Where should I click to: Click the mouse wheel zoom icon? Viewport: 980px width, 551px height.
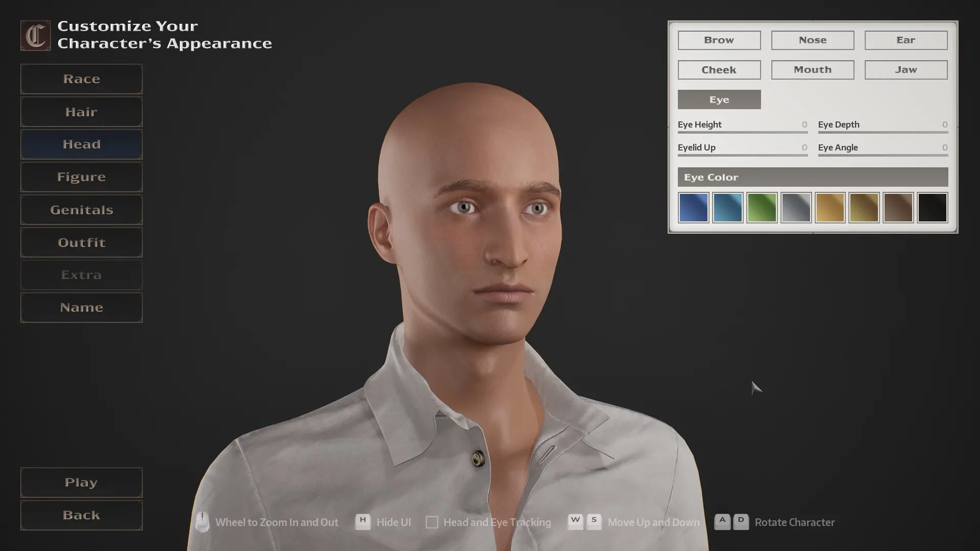tap(202, 522)
